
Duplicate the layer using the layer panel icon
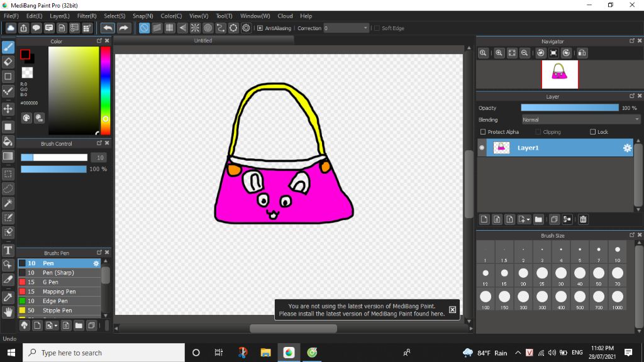pyautogui.click(x=554, y=219)
